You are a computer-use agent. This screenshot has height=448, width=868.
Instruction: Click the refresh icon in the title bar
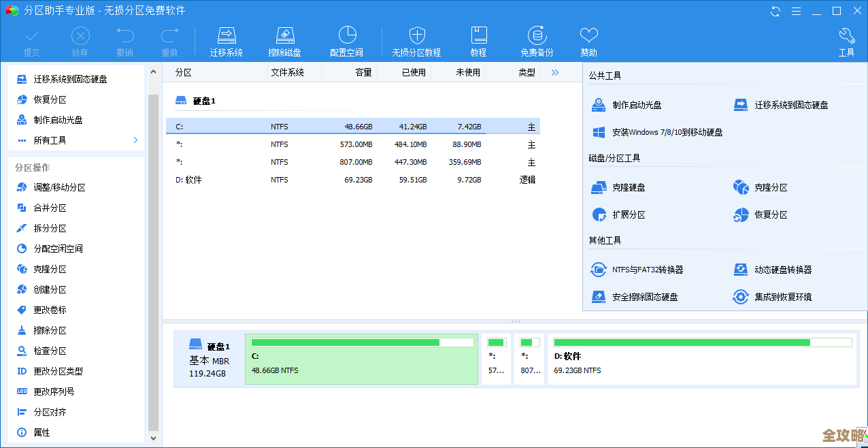coord(774,11)
